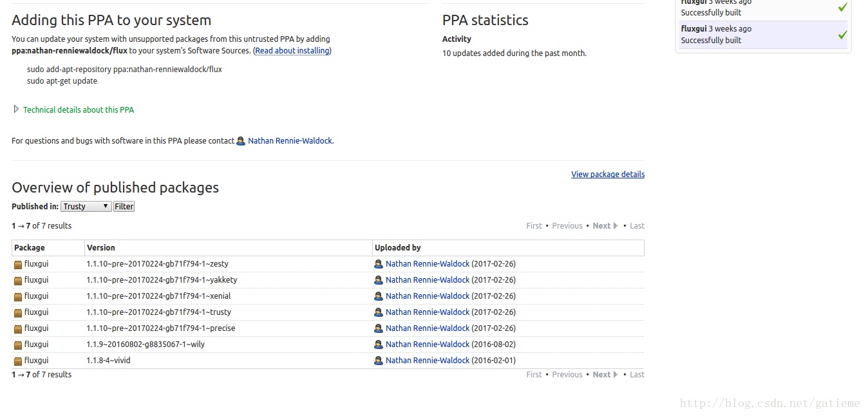Open Nathan Rennie-Waldock contact link
Screen dimensions: 868x416
pos(290,141)
